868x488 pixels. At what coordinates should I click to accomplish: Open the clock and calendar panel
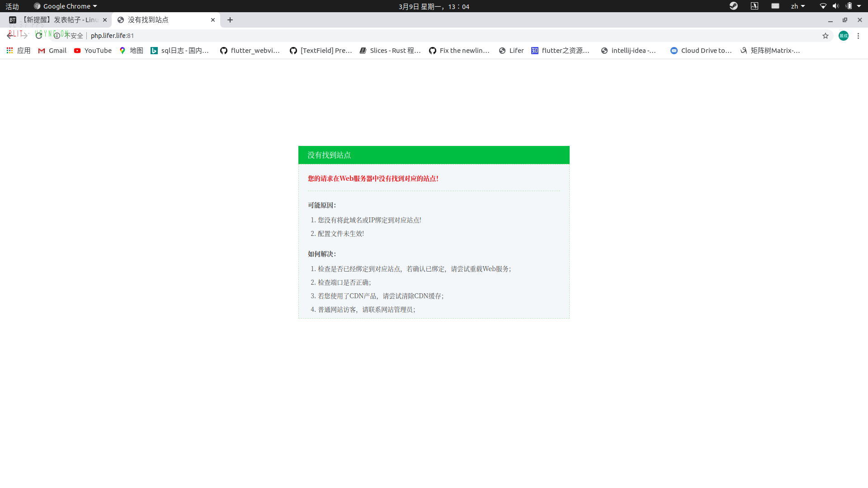(x=434, y=6)
